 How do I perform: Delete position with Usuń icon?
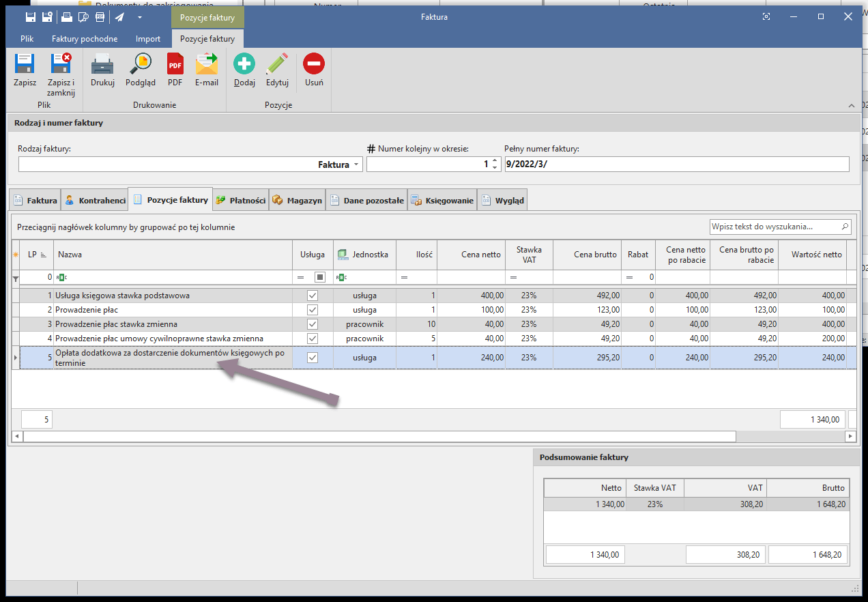pos(314,65)
